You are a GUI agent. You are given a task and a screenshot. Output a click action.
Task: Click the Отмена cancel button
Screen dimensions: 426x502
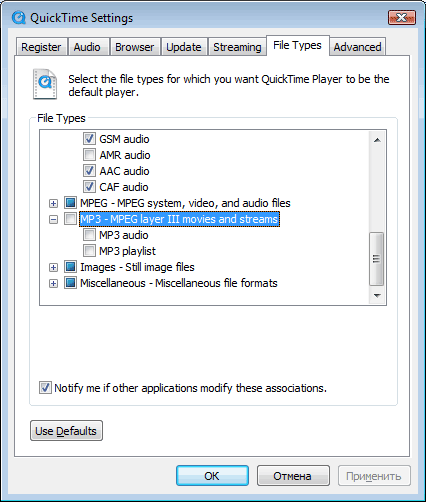(293, 476)
